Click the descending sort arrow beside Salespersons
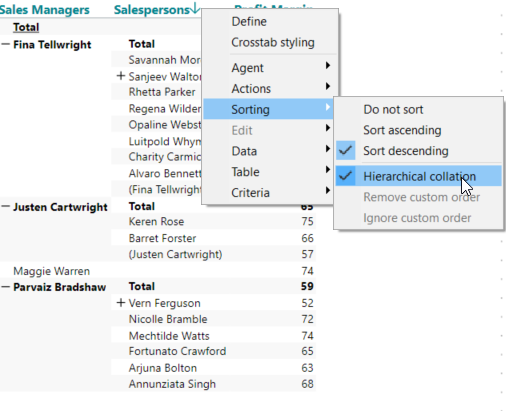Screen dimensions: 506x411 point(195,8)
